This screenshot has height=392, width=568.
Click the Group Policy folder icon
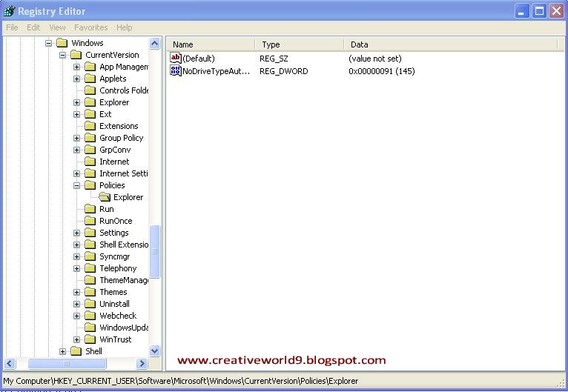pos(90,138)
